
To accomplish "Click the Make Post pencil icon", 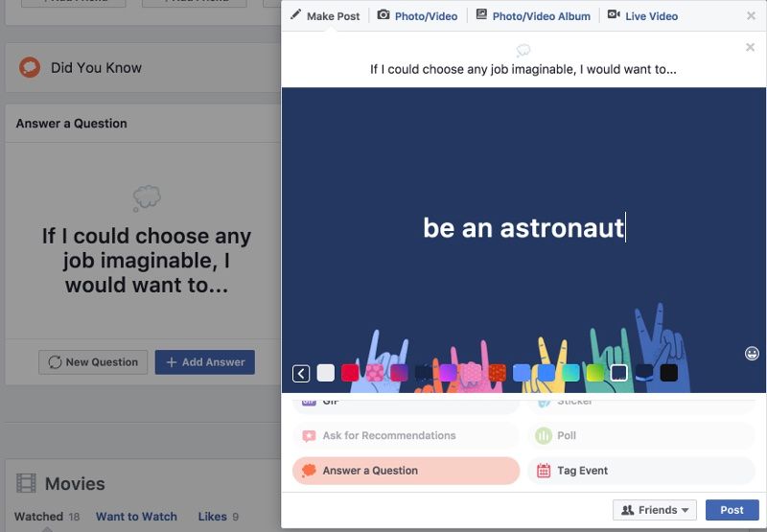I will coord(295,15).
